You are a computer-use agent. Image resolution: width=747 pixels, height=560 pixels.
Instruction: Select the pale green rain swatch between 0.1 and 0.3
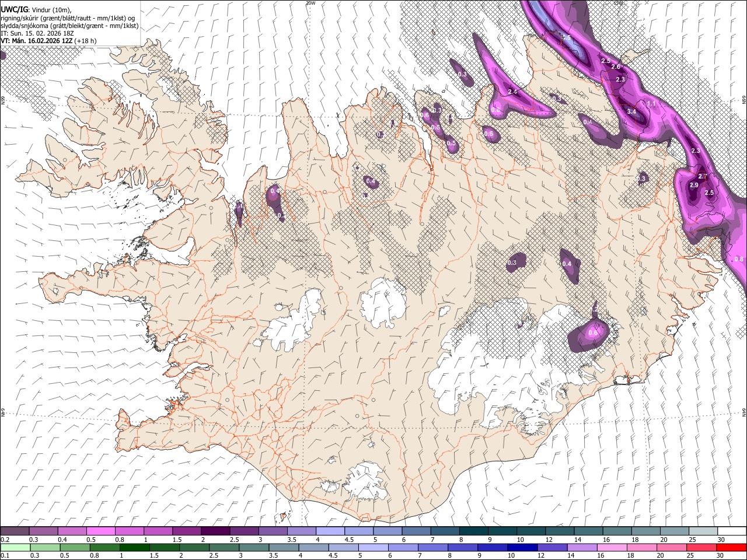click(16, 547)
